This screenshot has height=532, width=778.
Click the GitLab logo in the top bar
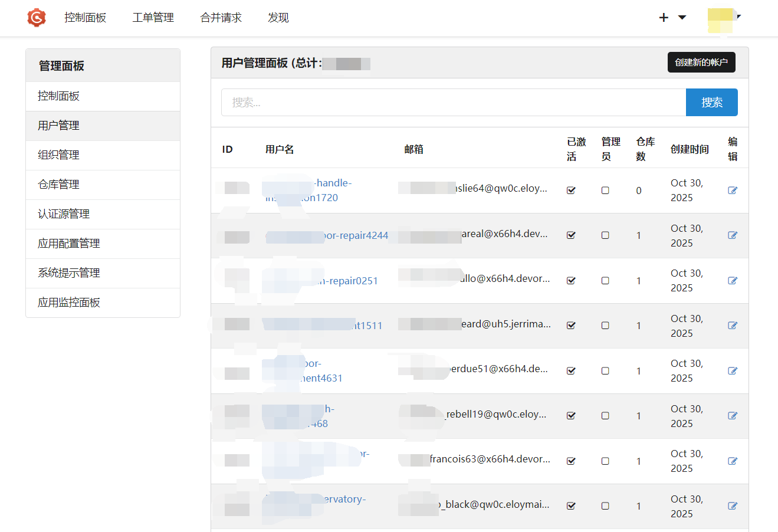tap(37, 18)
